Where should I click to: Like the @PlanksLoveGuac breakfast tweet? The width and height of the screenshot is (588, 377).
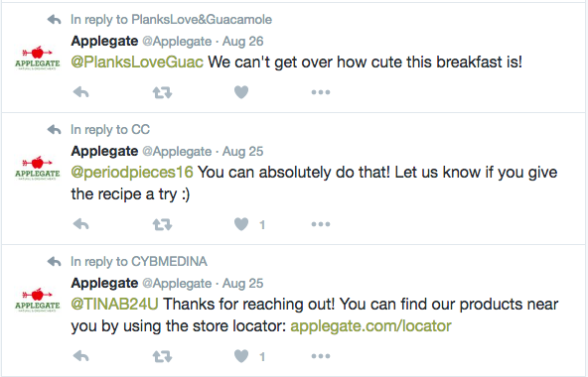coord(241,92)
